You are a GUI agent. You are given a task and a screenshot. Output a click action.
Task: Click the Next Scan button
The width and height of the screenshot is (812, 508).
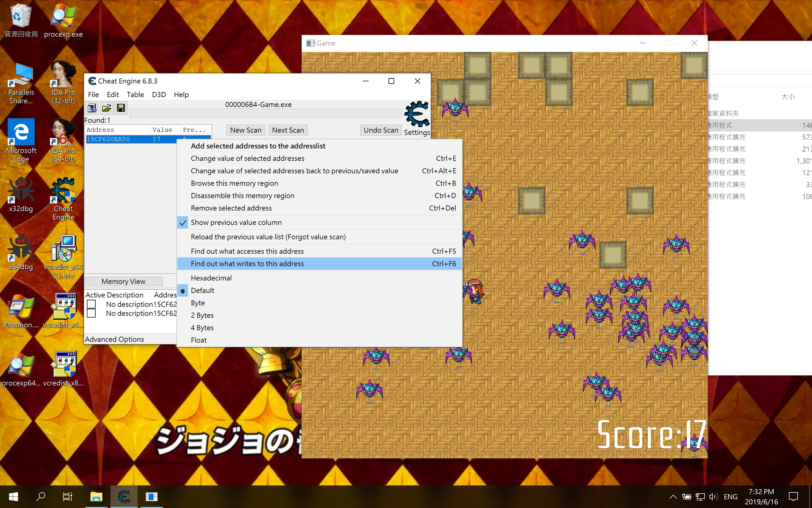click(288, 130)
